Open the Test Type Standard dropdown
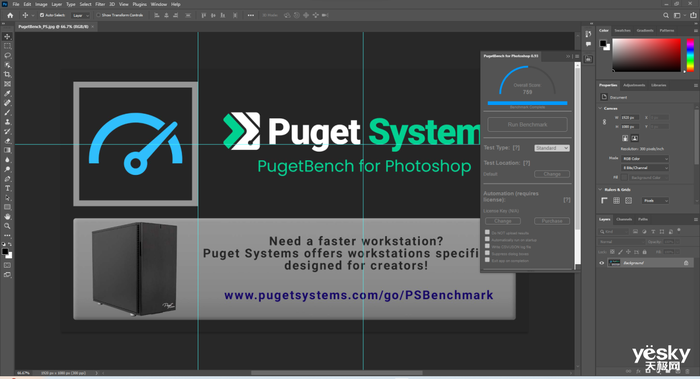Screen dimensions: 700x379 552,148
